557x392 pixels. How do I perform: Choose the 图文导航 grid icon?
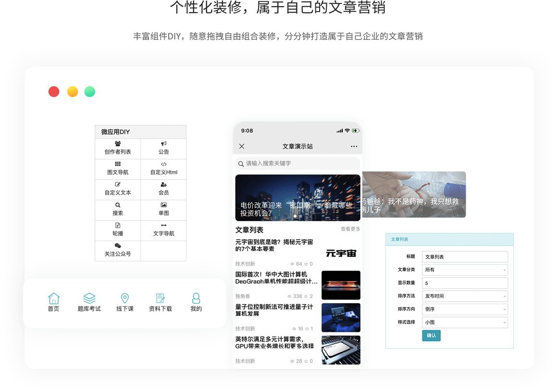tap(118, 164)
